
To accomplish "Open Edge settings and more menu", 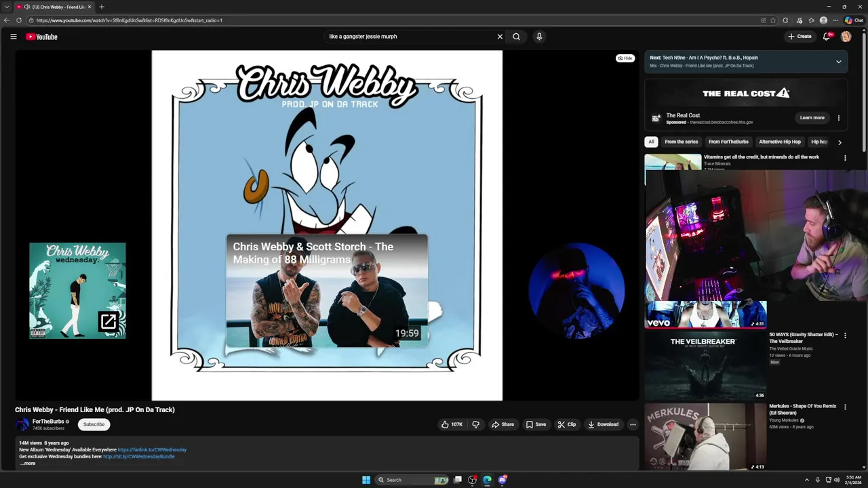I will (x=835, y=20).
